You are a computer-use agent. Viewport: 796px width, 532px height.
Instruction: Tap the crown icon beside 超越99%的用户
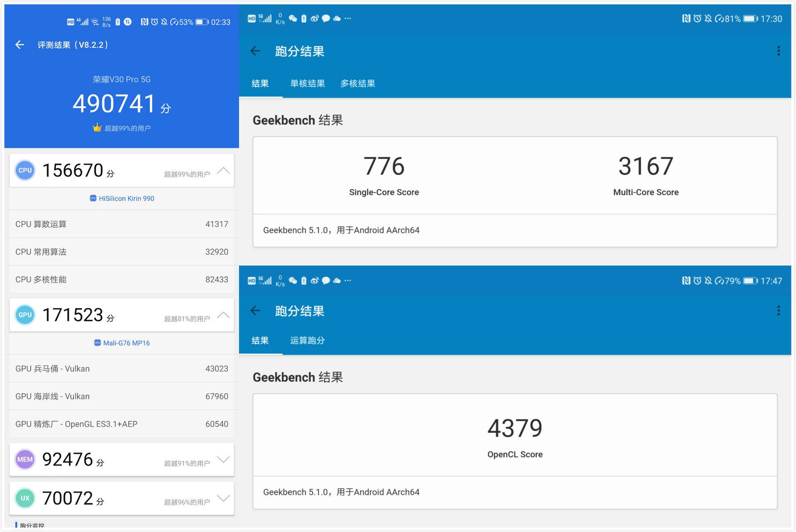coord(97,128)
